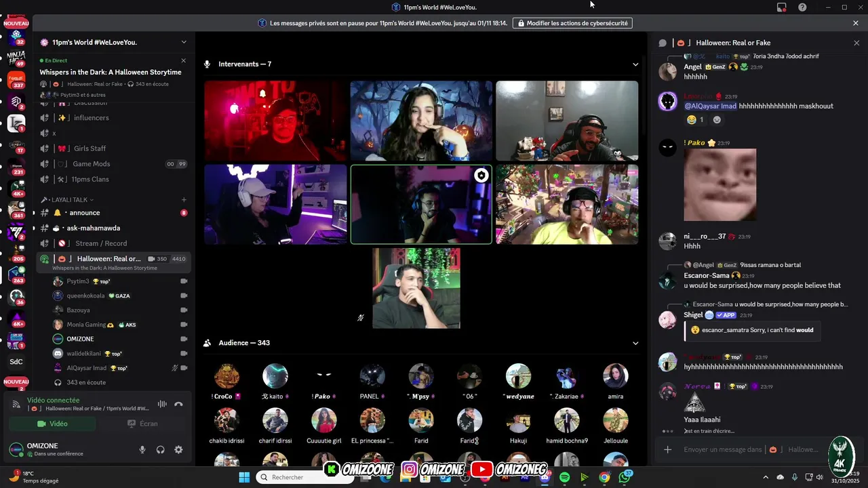Click NOUVEAU badge atop server list
Screen dimensions: 868x488
pyautogui.click(x=16, y=23)
